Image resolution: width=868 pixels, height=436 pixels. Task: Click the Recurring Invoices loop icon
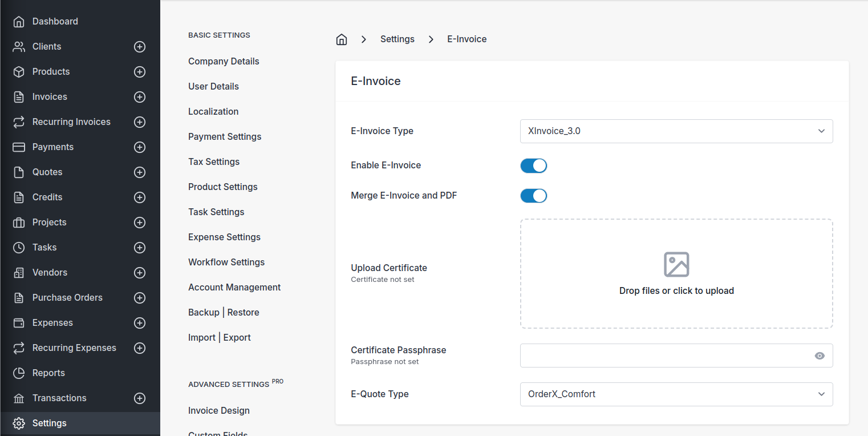point(19,122)
